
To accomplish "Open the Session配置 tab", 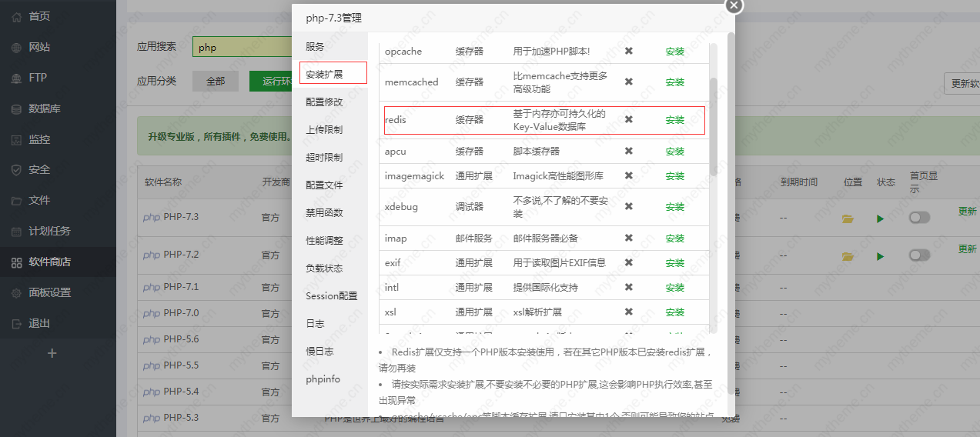I will click(x=331, y=295).
